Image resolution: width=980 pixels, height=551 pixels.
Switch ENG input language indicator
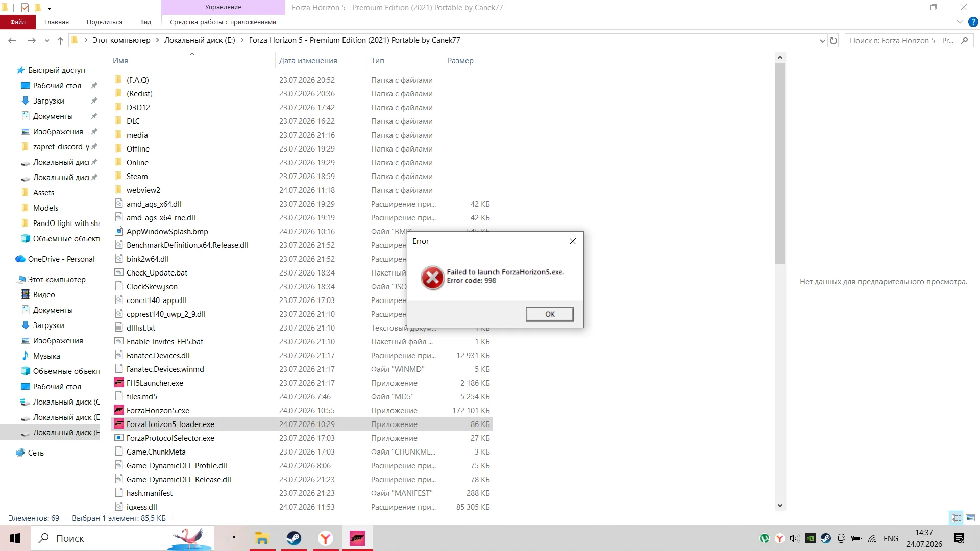point(891,538)
